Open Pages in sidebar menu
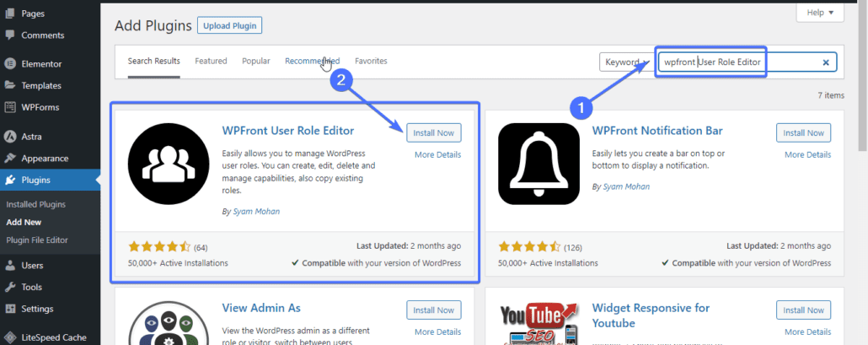 point(33,13)
